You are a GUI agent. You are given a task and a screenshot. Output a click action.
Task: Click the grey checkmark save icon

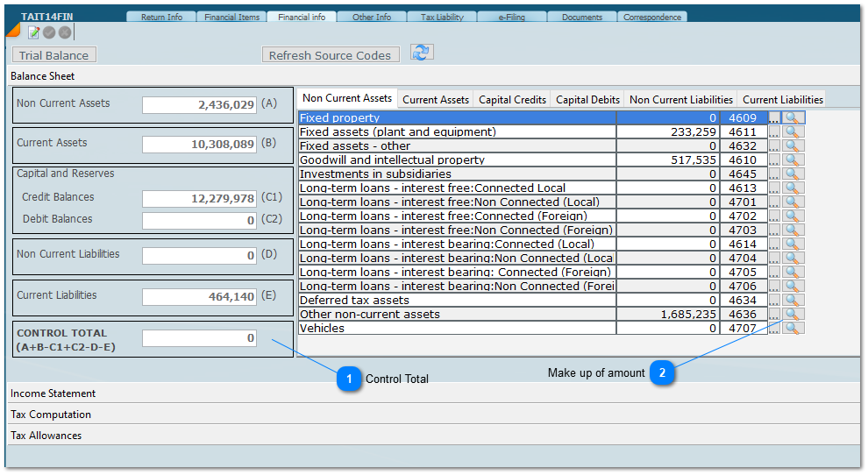coord(50,32)
